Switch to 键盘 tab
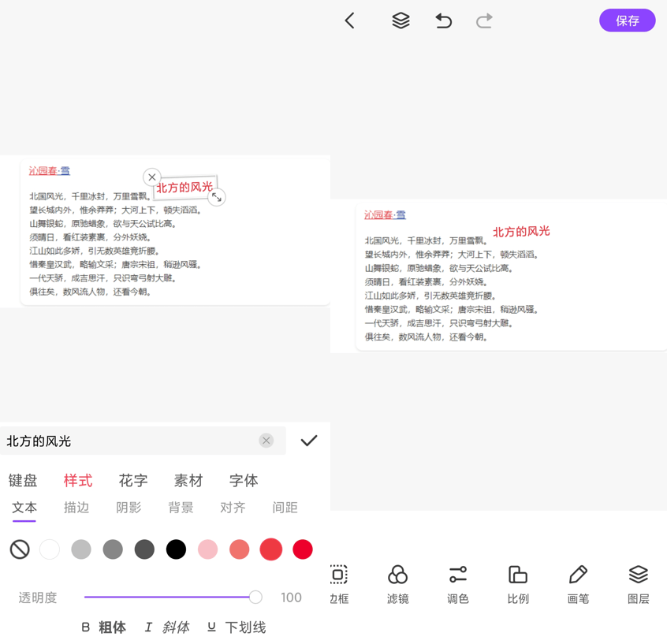 pyautogui.click(x=23, y=481)
